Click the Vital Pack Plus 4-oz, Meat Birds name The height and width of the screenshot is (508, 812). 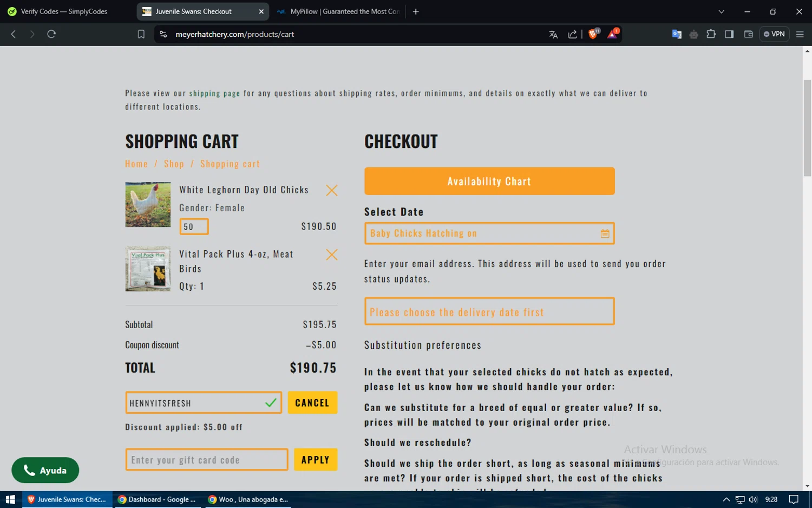236,261
